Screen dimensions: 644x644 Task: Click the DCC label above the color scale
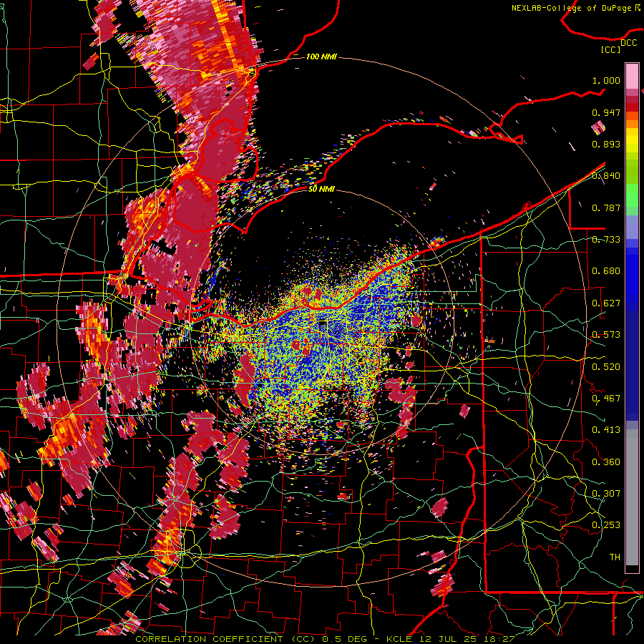point(629,43)
